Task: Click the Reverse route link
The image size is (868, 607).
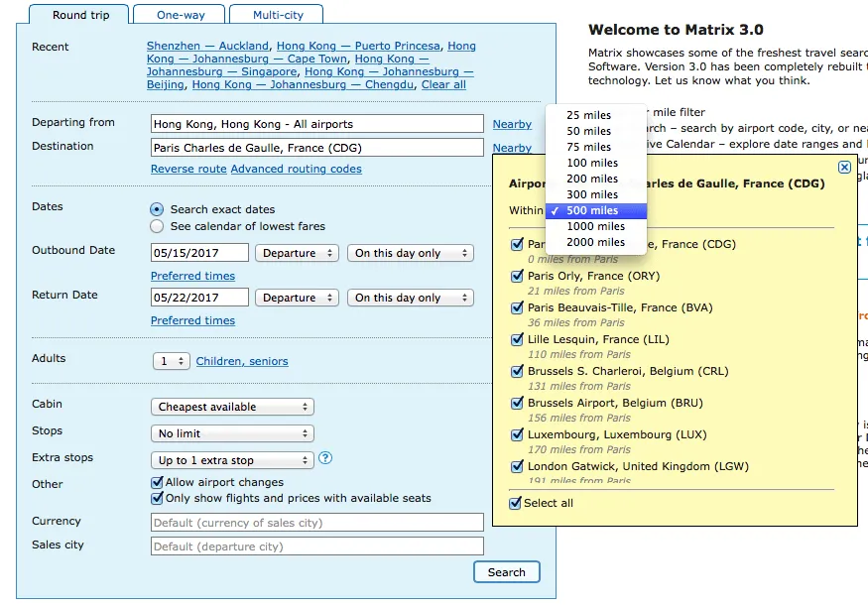Action: coord(188,169)
